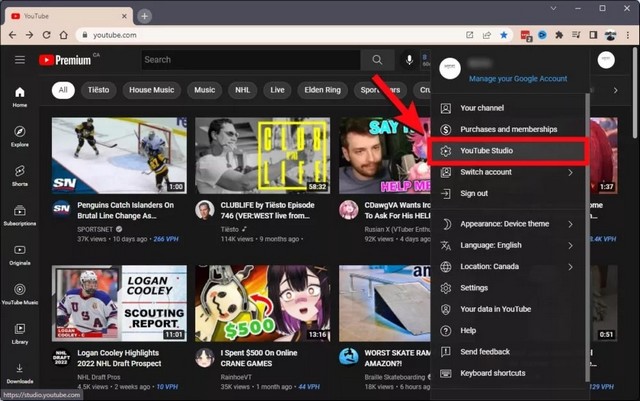Open Logan Cooley Highlights video title

pos(119,358)
